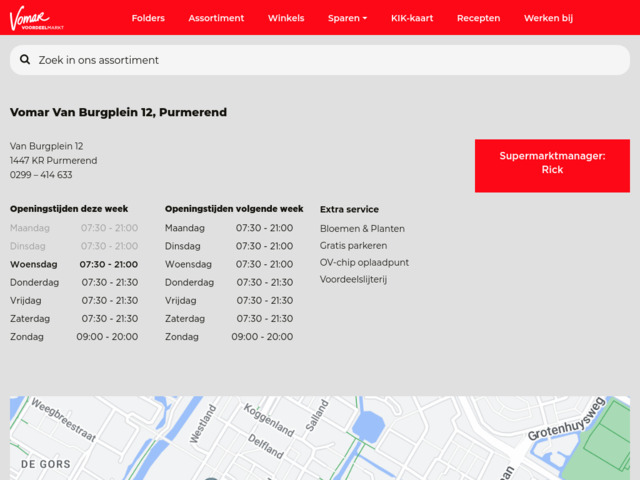The height and width of the screenshot is (480, 640).
Task: Open the Winkels navigation link
Action: [286, 18]
